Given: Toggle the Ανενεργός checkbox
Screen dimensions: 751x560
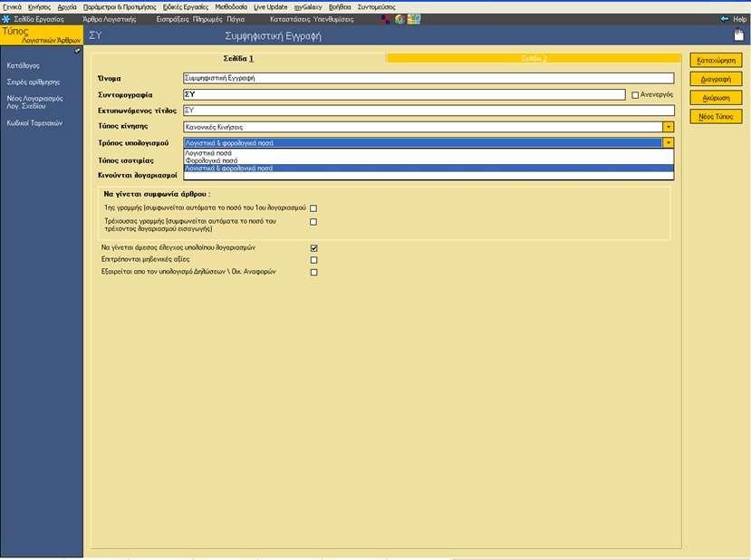Looking at the screenshot, I should pyautogui.click(x=635, y=95).
